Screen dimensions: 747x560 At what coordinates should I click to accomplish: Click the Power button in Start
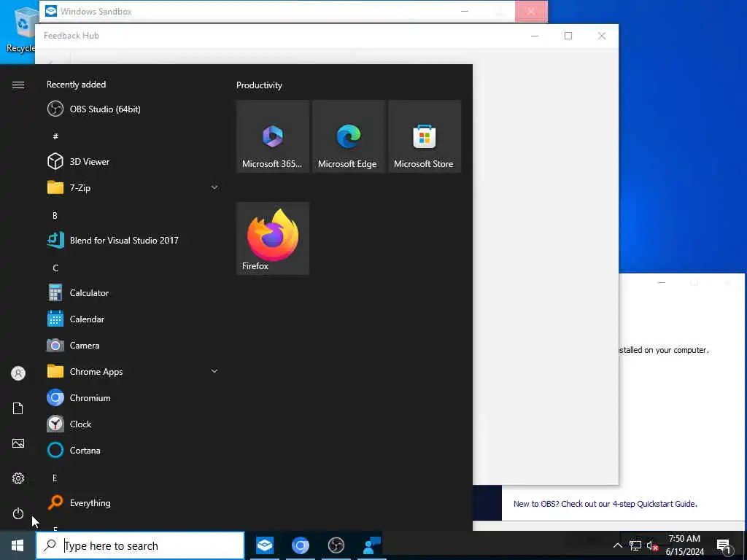18,513
